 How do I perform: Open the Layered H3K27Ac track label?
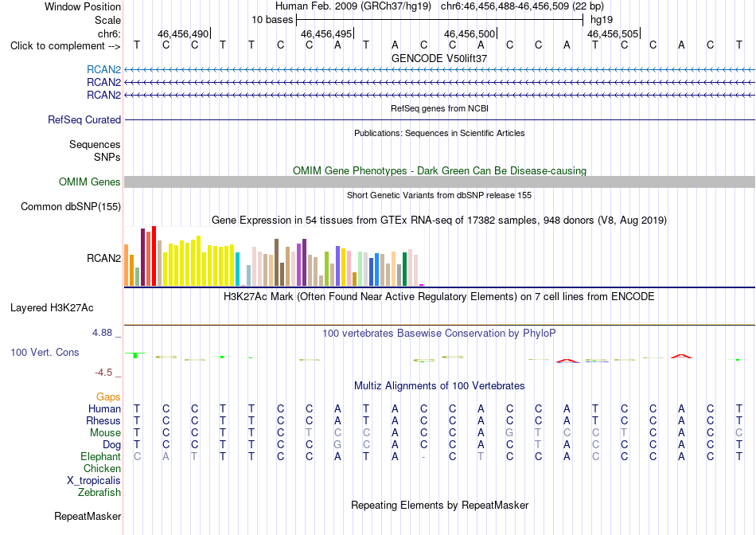tap(52, 308)
